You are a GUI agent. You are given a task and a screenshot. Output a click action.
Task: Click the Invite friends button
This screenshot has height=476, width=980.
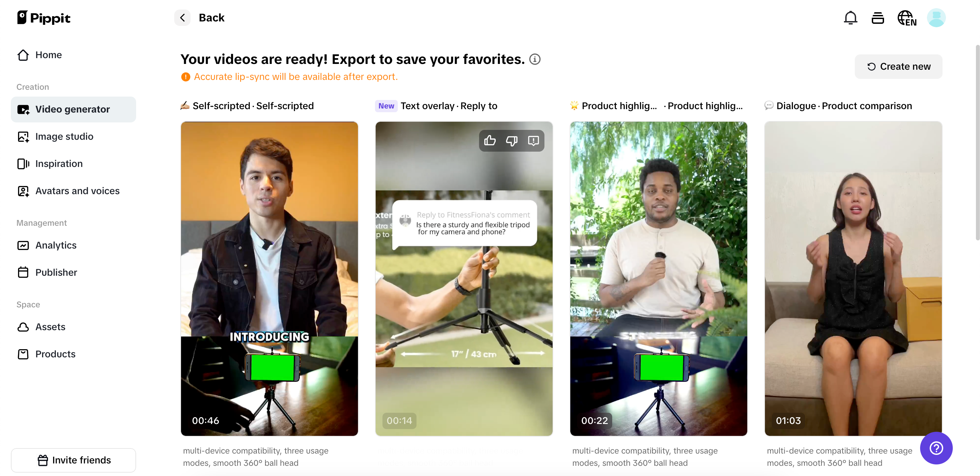coord(73,460)
